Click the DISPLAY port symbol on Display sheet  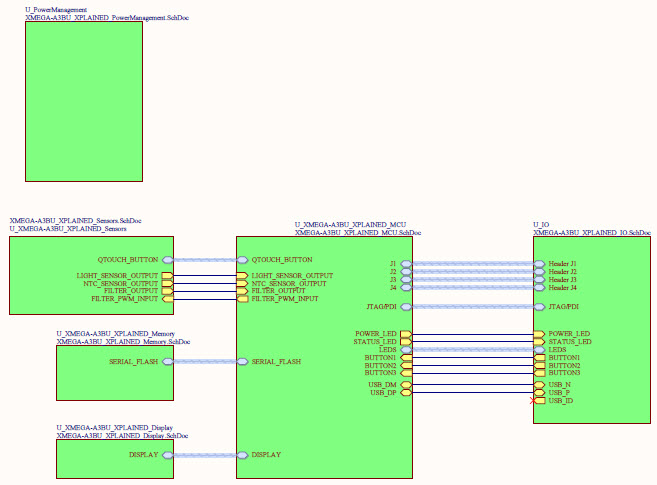click(x=168, y=455)
